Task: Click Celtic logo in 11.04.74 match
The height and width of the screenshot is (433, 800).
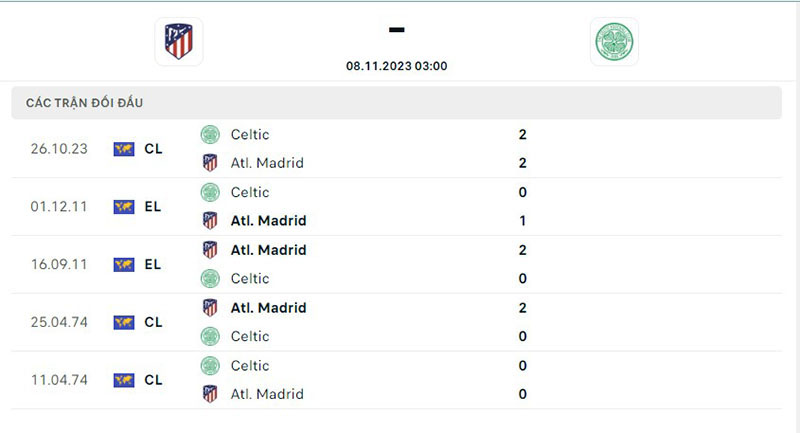Action: coord(210,366)
